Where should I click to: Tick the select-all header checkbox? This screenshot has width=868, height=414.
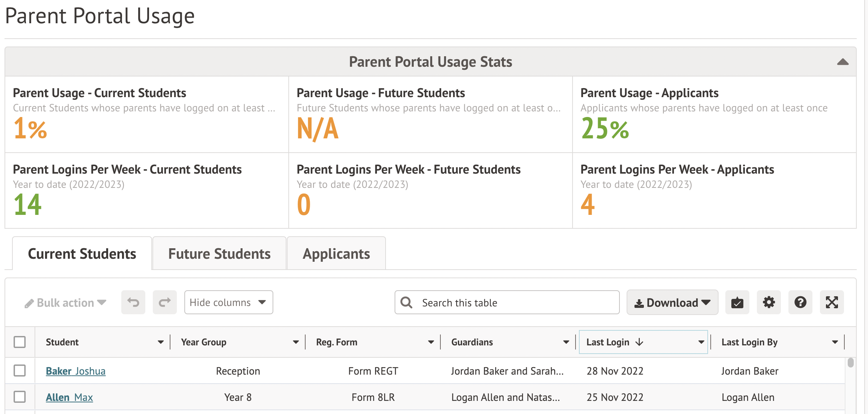[20, 342]
